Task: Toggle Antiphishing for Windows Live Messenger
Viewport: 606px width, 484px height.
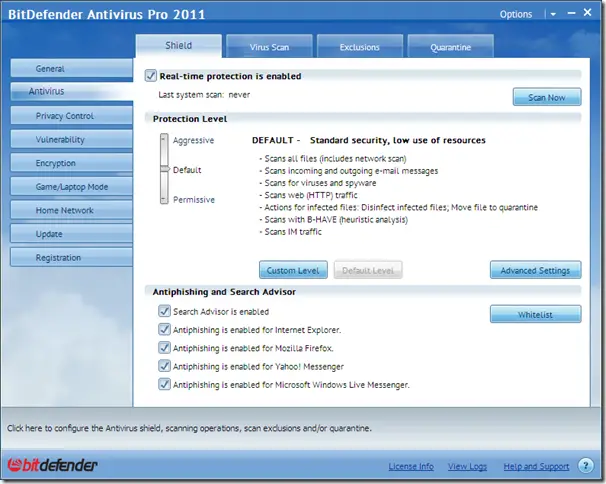Action: [x=164, y=384]
